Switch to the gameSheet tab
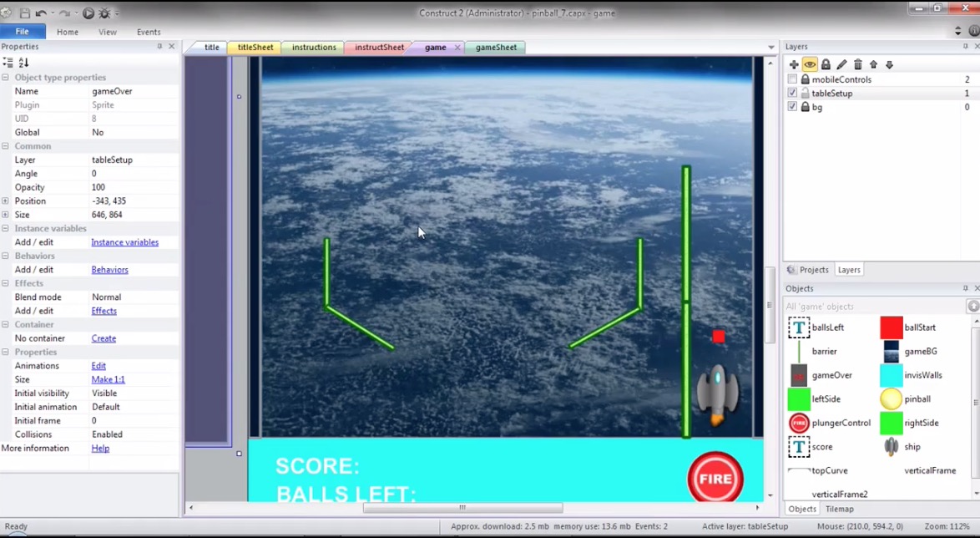980x538 pixels. tap(496, 48)
